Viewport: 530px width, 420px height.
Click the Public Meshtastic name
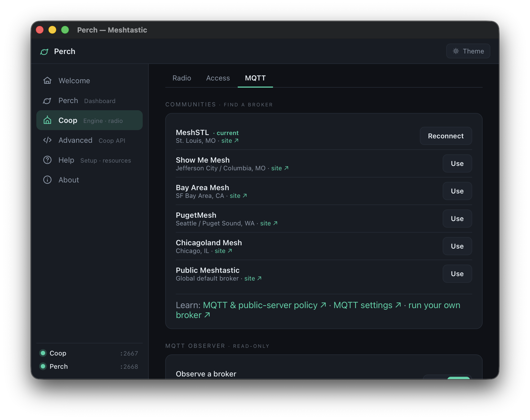pyautogui.click(x=208, y=270)
